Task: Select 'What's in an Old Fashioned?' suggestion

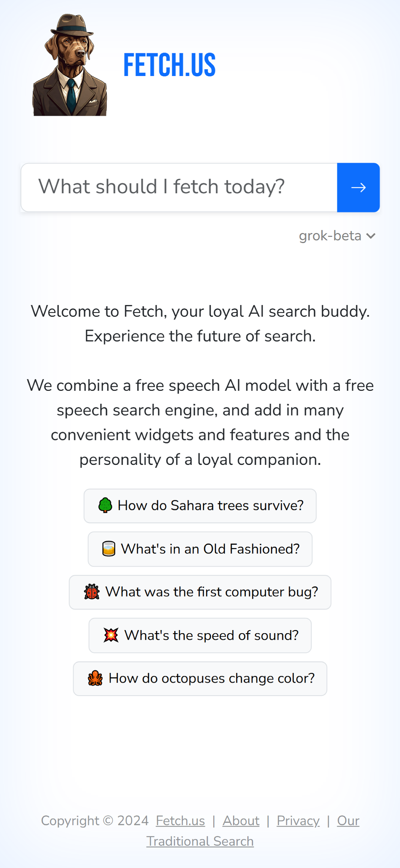Action: 200,549
